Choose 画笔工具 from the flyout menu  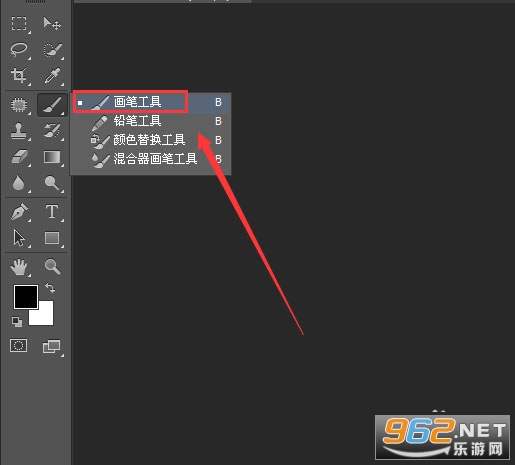[x=150, y=102]
